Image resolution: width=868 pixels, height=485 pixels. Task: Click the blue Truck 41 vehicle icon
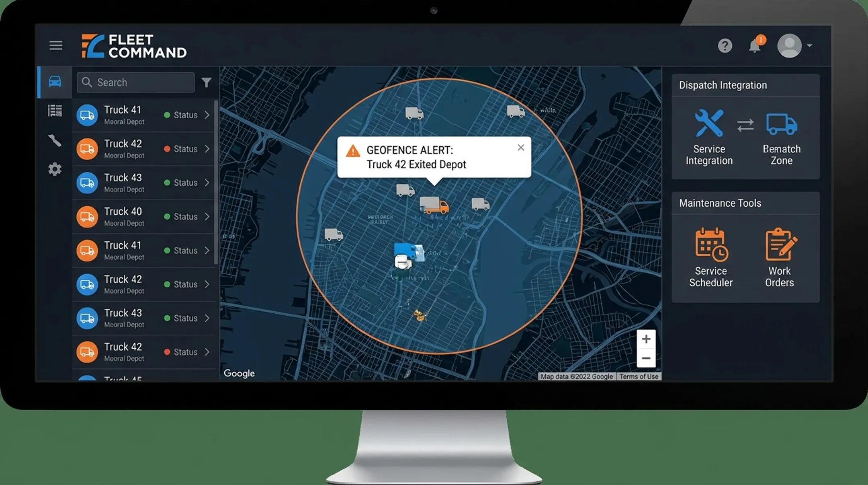pos(87,115)
